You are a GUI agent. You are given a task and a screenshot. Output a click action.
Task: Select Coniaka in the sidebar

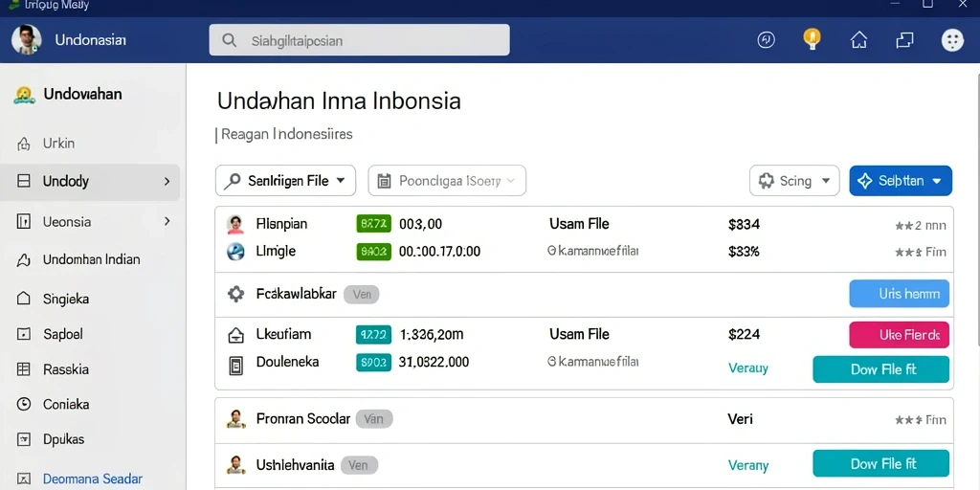point(66,404)
